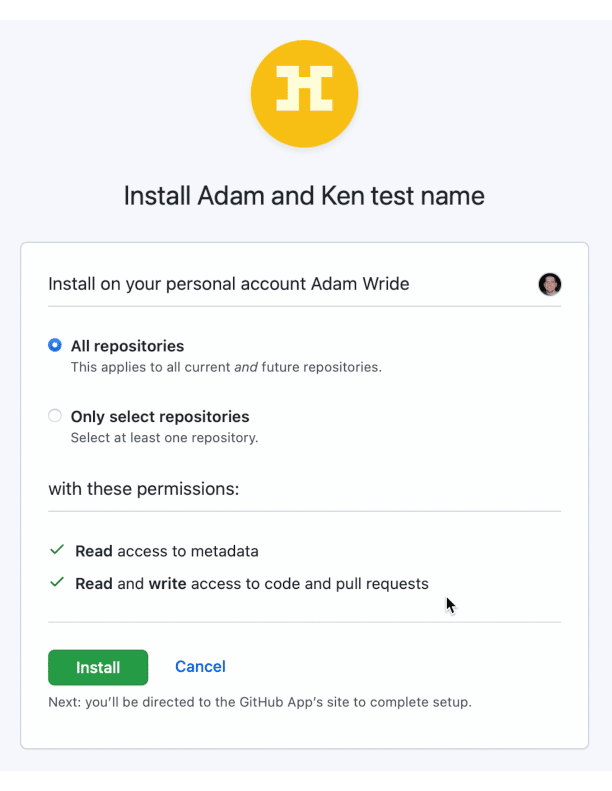The width and height of the screenshot is (612, 791).
Task: Click the 'Select at least one repository' hint
Action: coord(164,438)
